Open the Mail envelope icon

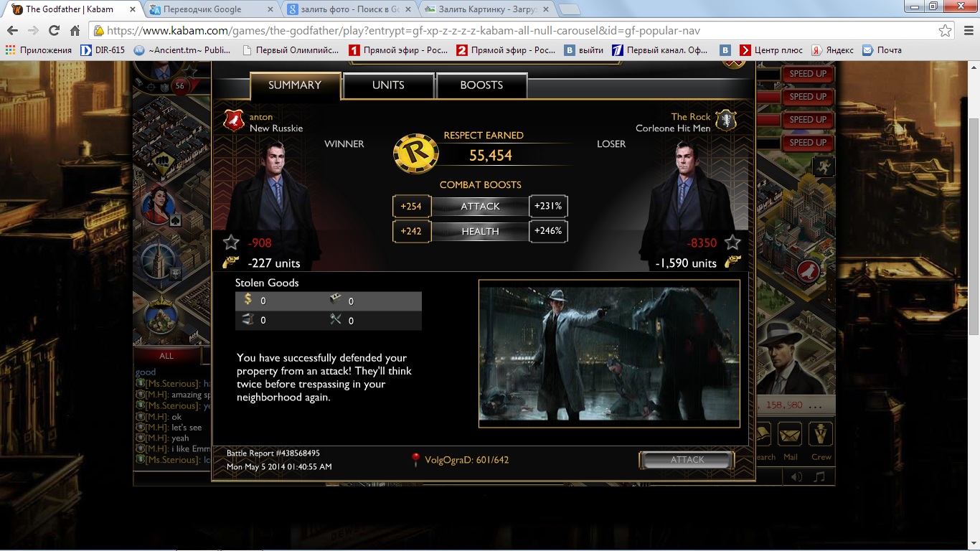[x=790, y=435]
